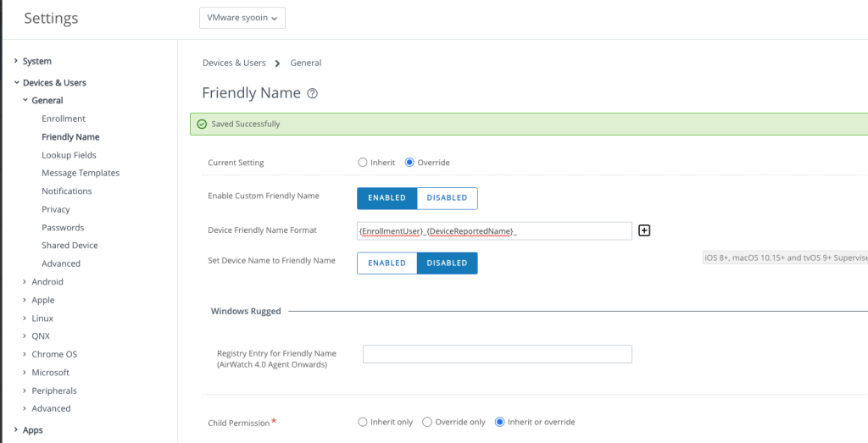Collapse the Devices & Users section

[x=16, y=83]
